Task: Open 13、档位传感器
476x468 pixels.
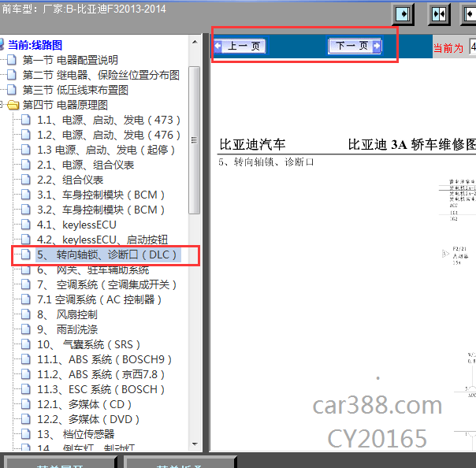Action: click(x=76, y=434)
